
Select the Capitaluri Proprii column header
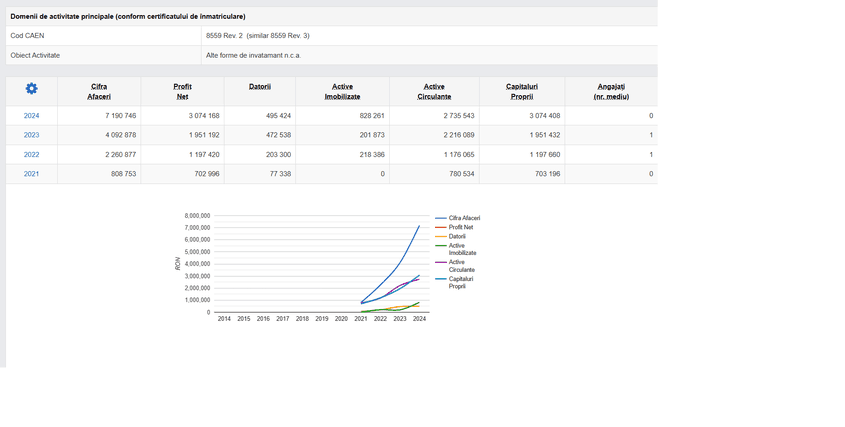521,91
